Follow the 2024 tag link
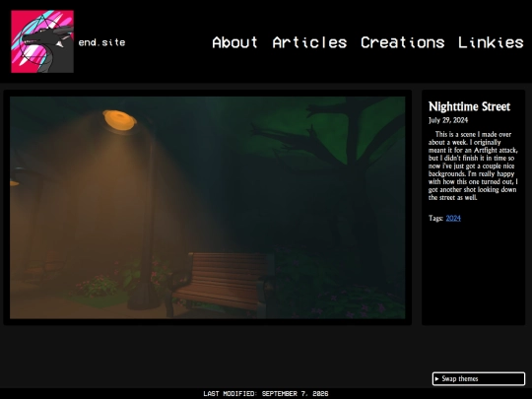 [453, 218]
